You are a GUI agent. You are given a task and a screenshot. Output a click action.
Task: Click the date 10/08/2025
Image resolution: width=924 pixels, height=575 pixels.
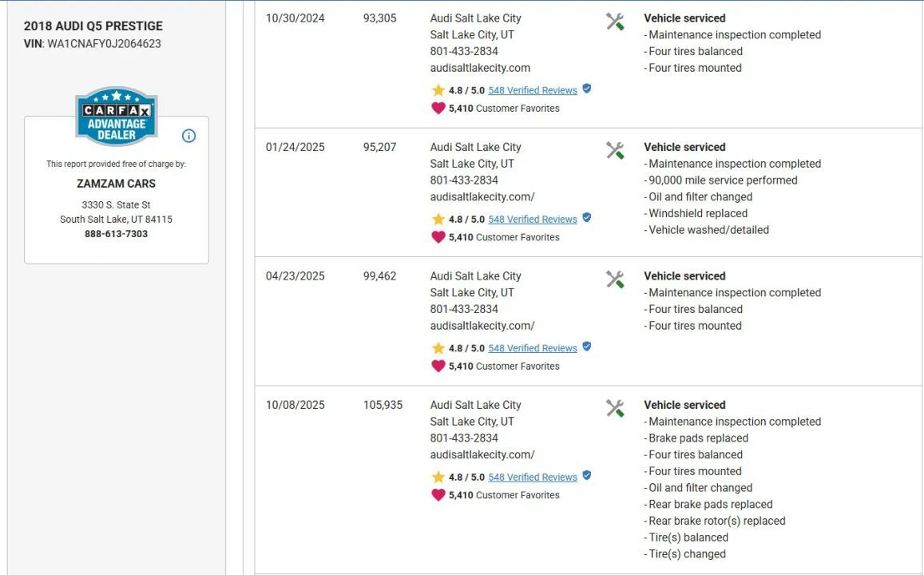[295, 406]
